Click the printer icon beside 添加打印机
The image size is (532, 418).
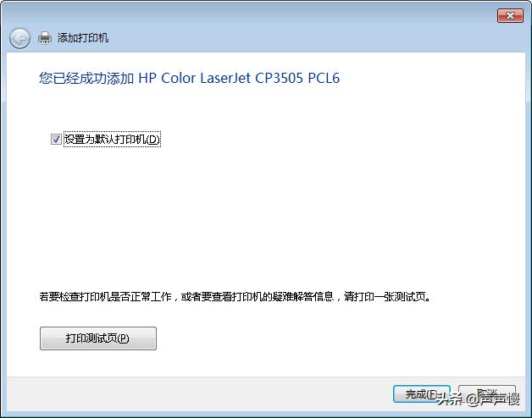(44, 38)
